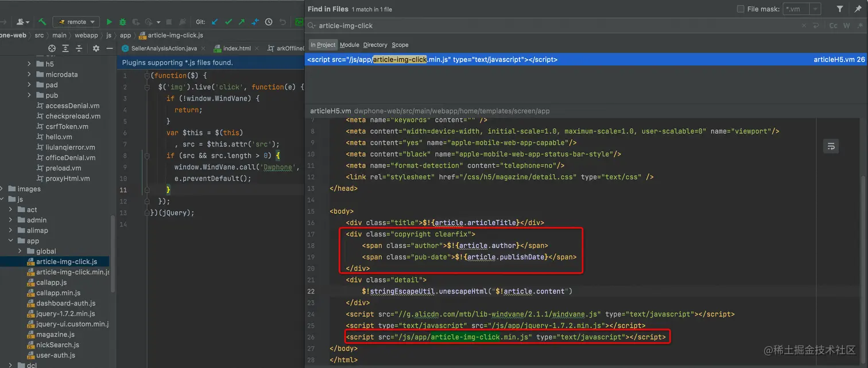
Task: Close the index.html tab
Action: [x=257, y=48]
